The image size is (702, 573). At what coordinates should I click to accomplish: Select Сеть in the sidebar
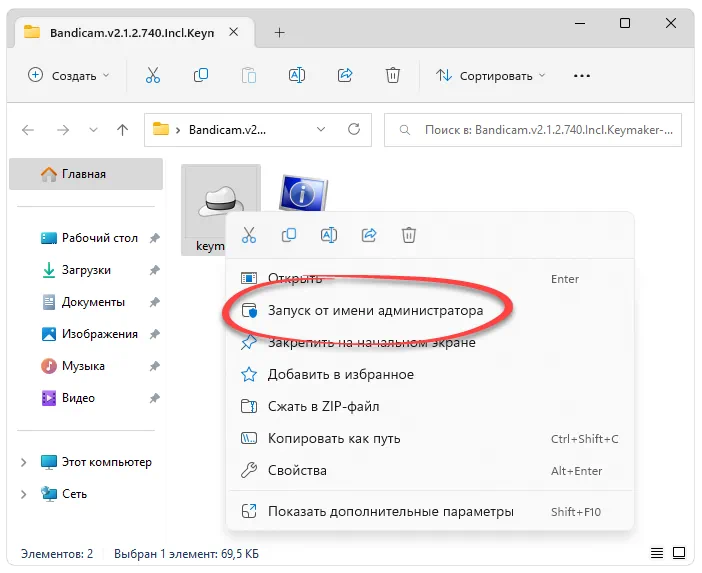point(64,494)
